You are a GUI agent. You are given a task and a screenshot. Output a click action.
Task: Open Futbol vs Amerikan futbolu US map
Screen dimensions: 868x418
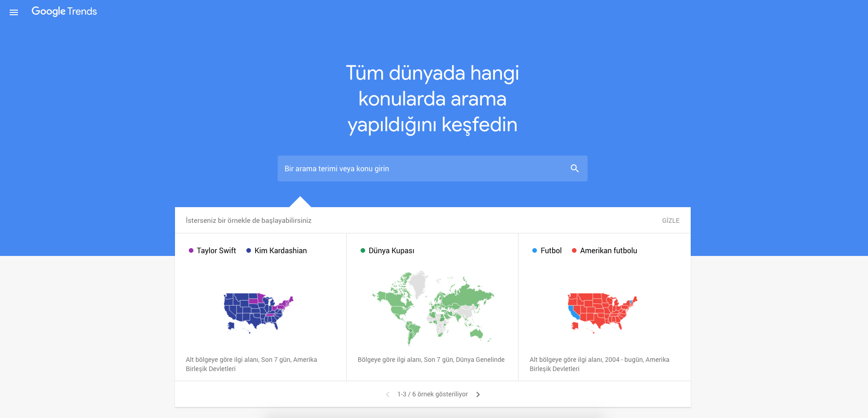click(602, 313)
